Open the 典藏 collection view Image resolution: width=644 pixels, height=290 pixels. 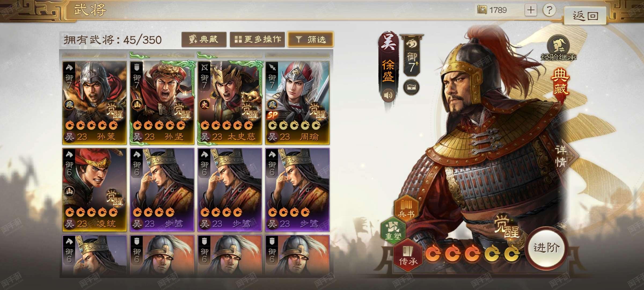pos(204,39)
